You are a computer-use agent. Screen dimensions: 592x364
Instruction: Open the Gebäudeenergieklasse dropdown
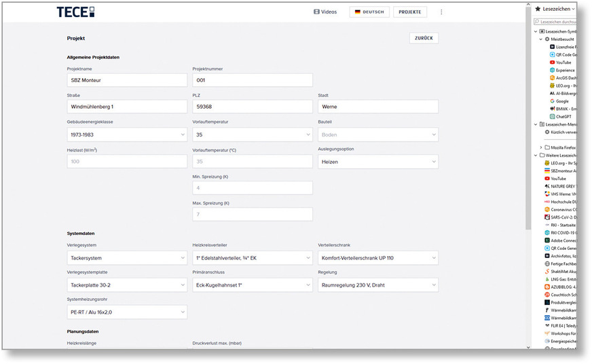point(126,135)
